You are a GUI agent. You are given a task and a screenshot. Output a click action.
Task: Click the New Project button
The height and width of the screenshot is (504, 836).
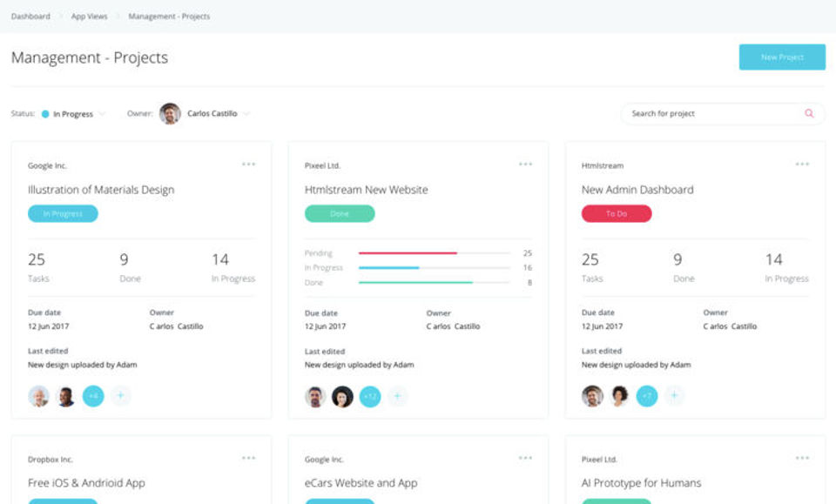point(782,57)
